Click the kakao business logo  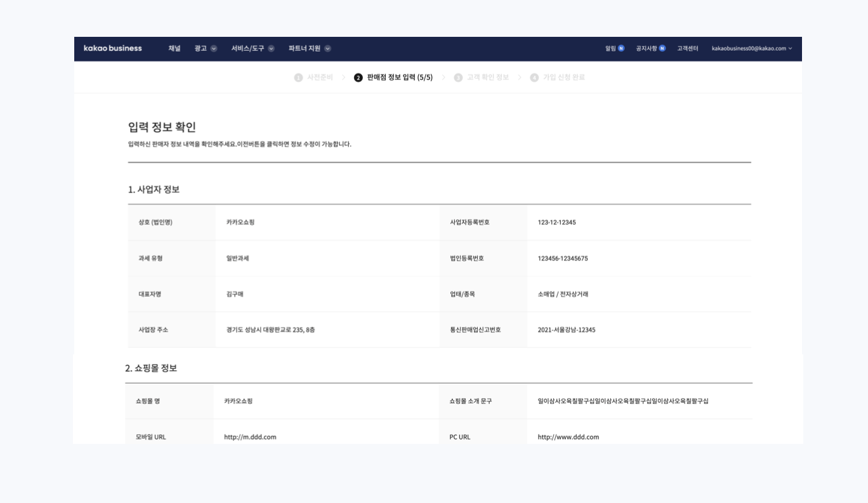[112, 48]
